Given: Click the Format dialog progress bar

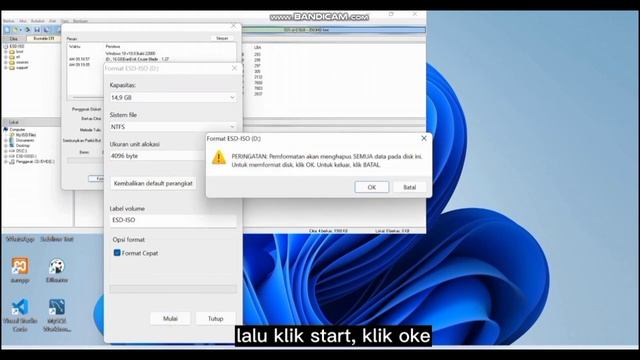Looking at the screenshot, I should pos(173,289).
